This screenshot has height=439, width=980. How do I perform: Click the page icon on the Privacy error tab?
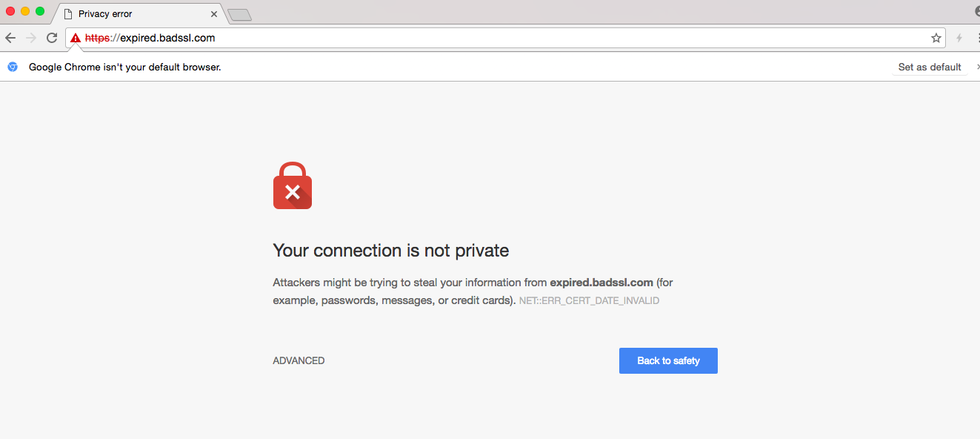pos(68,13)
